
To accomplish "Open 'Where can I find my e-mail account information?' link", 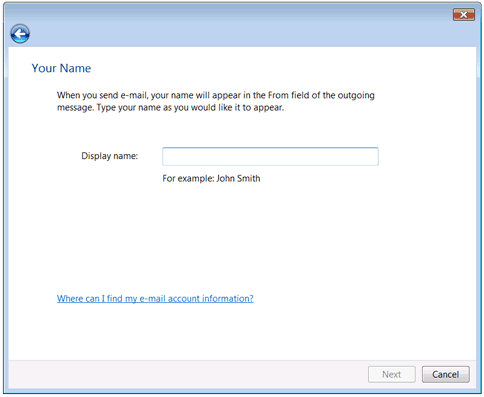I will coord(155,298).
